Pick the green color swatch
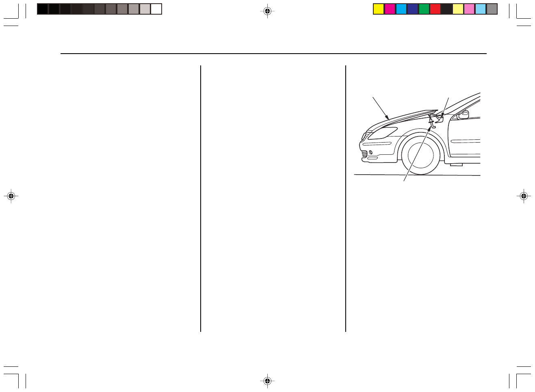The image size is (535, 392). point(424,9)
